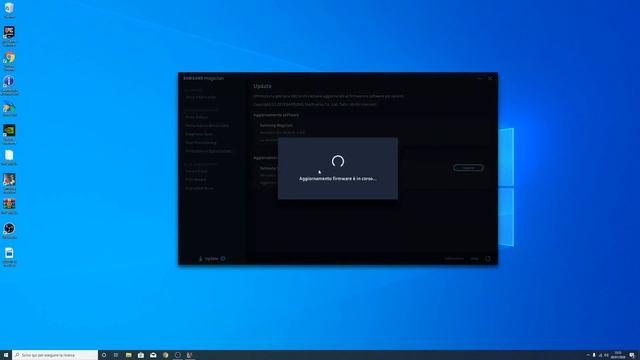Click the Update page heading
This screenshot has width=640, height=360.
pos(262,86)
